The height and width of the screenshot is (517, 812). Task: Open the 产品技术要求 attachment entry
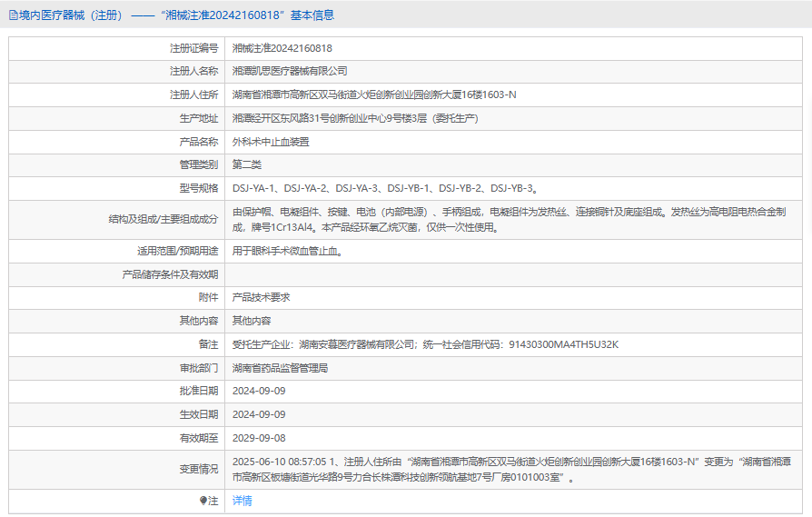click(x=261, y=297)
